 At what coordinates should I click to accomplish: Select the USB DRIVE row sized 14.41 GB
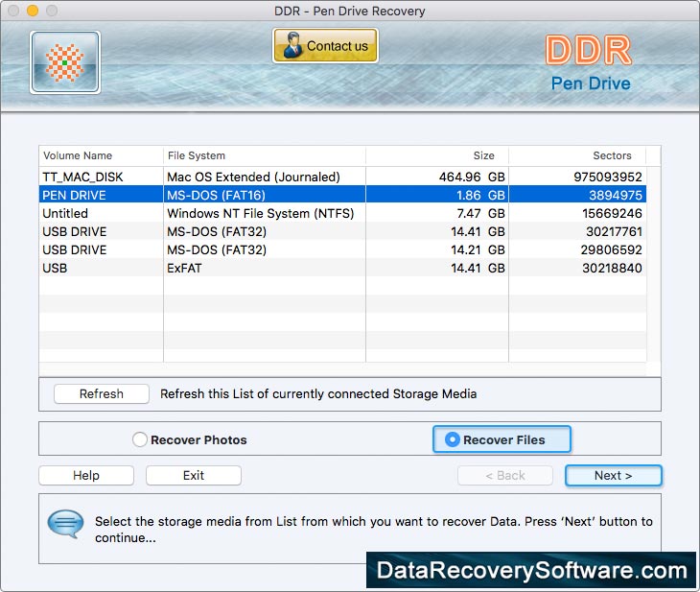pos(342,231)
